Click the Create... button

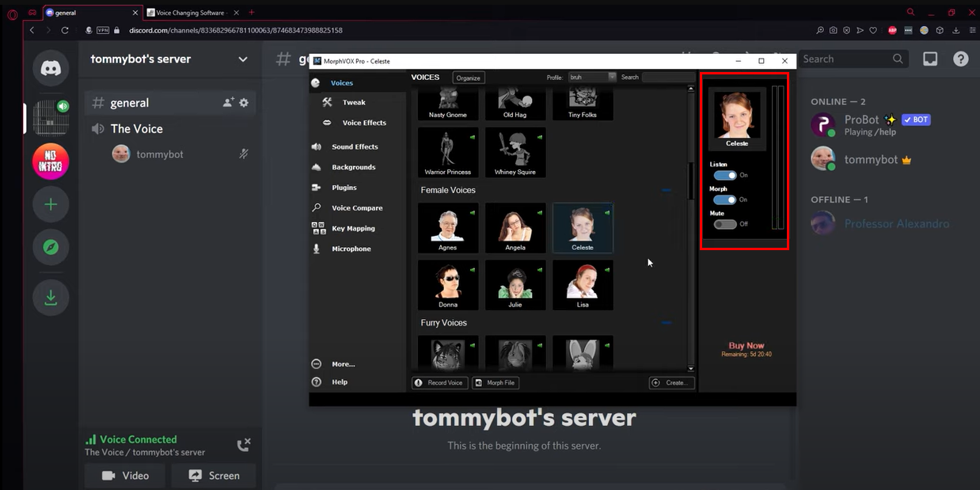coord(672,382)
